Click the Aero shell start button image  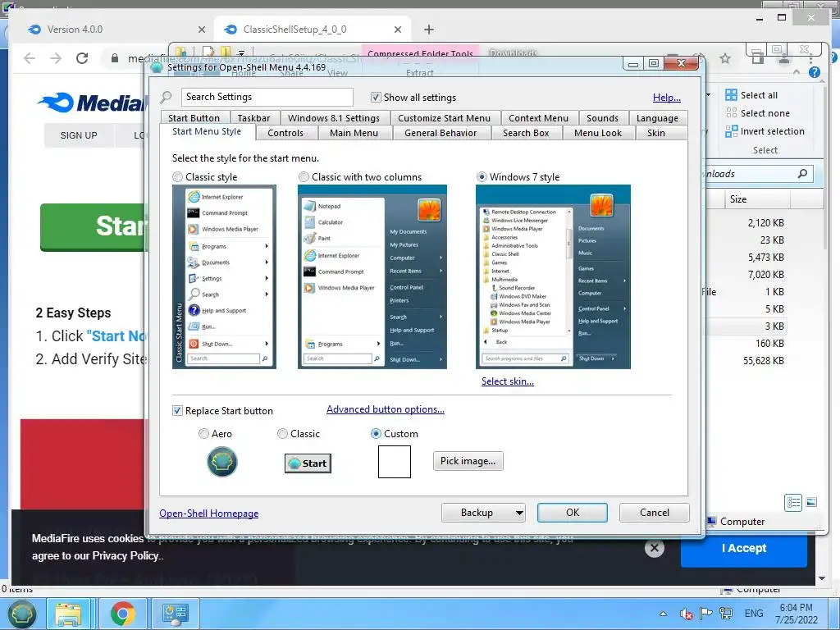[222, 462]
